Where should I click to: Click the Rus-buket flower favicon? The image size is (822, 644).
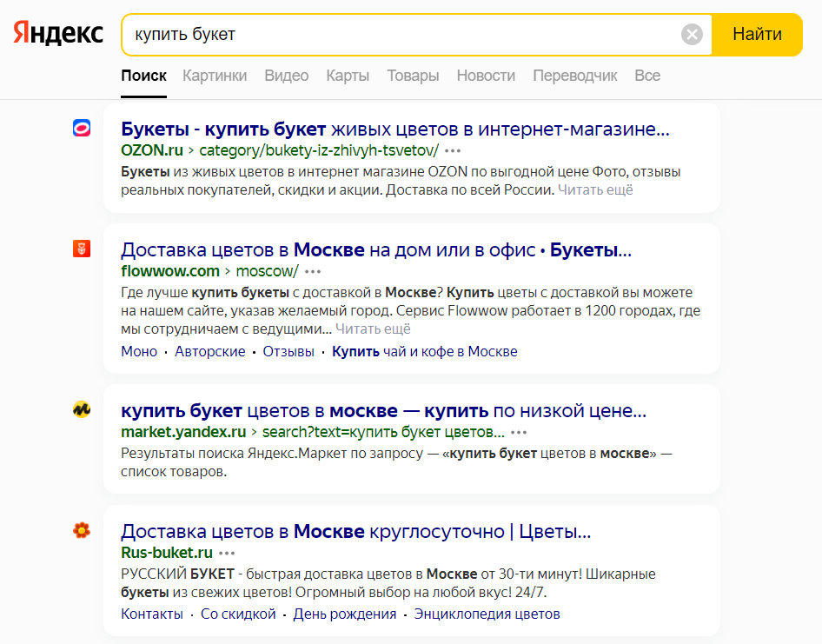(82, 530)
